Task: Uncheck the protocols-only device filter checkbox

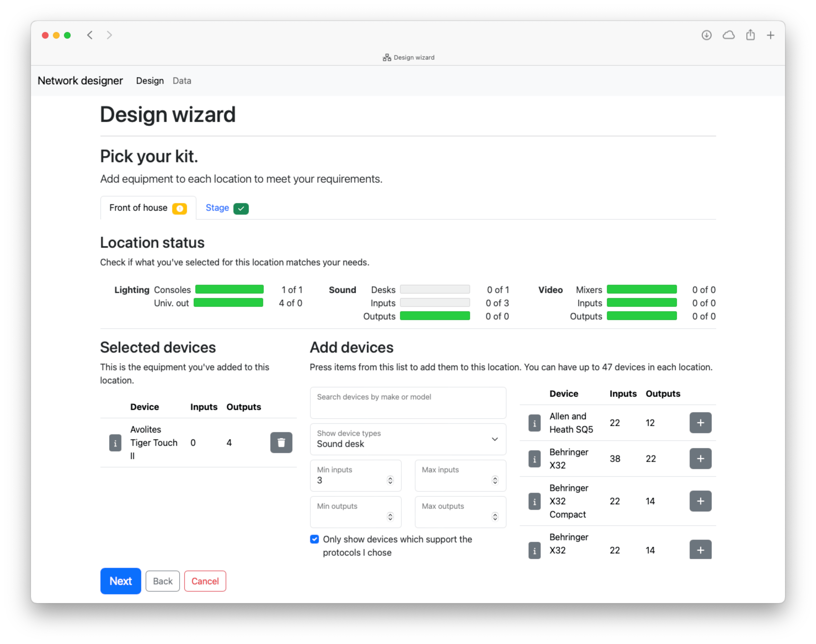Action: pyautogui.click(x=314, y=539)
